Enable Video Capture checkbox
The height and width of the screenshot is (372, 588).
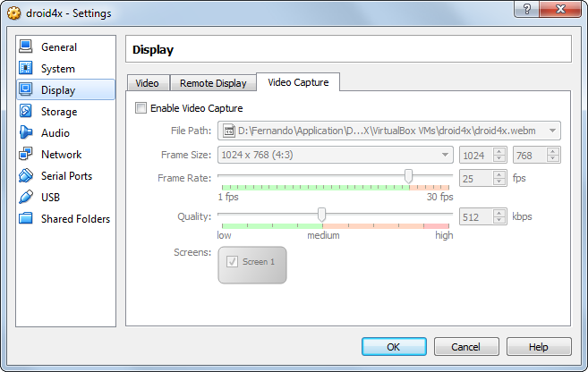(141, 108)
